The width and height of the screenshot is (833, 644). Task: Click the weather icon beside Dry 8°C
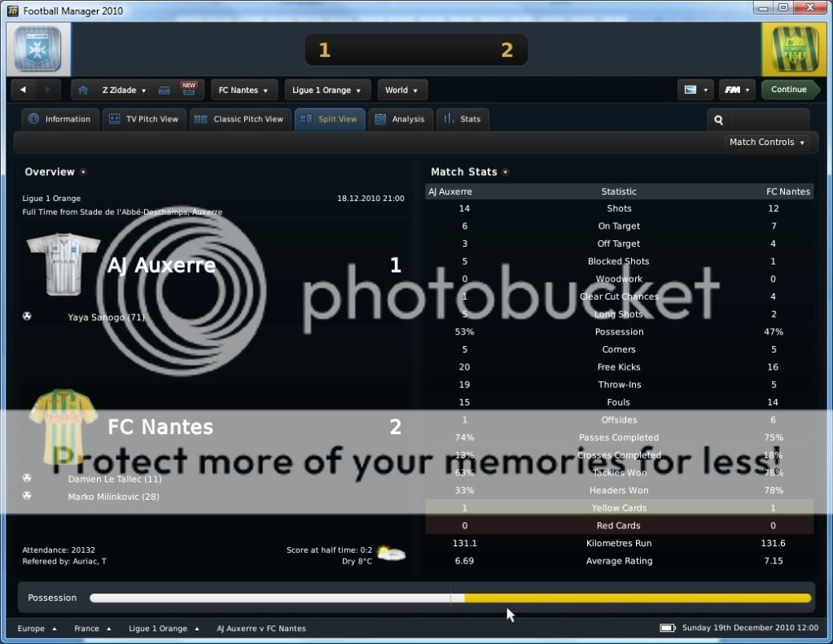[391, 554]
